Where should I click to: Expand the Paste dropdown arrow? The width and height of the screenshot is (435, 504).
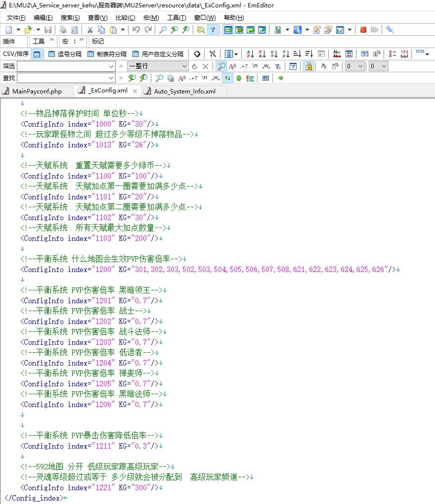pyautogui.click(x=123, y=30)
